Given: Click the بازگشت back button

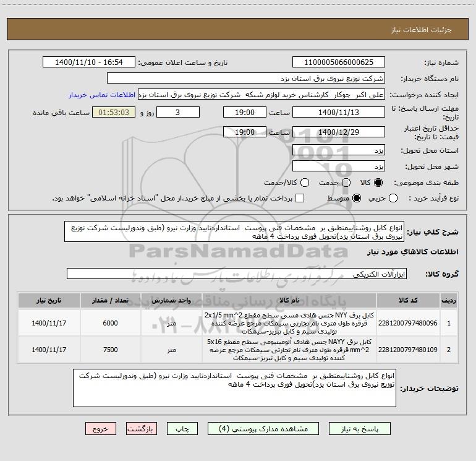Looking at the screenshot, I should 142,429.
